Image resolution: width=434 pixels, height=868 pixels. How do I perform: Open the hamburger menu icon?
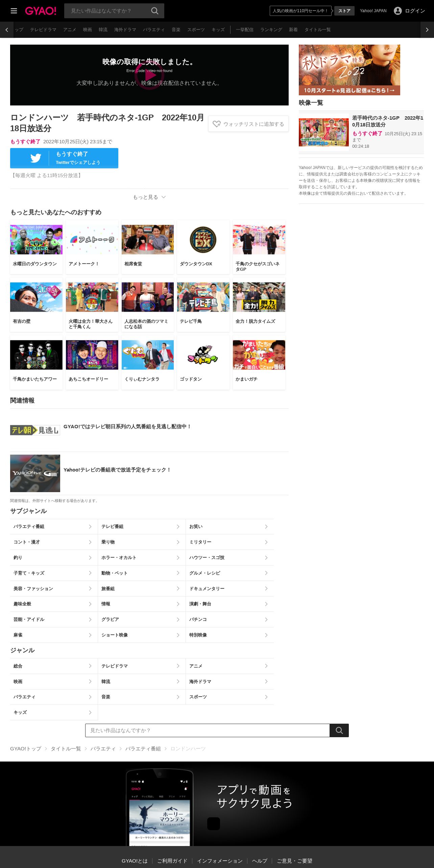14,11
